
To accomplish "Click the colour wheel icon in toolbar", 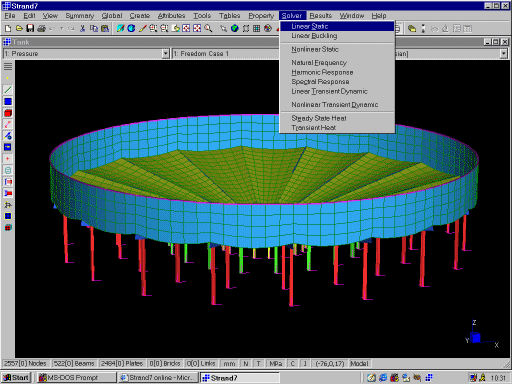I will (x=268, y=29).
